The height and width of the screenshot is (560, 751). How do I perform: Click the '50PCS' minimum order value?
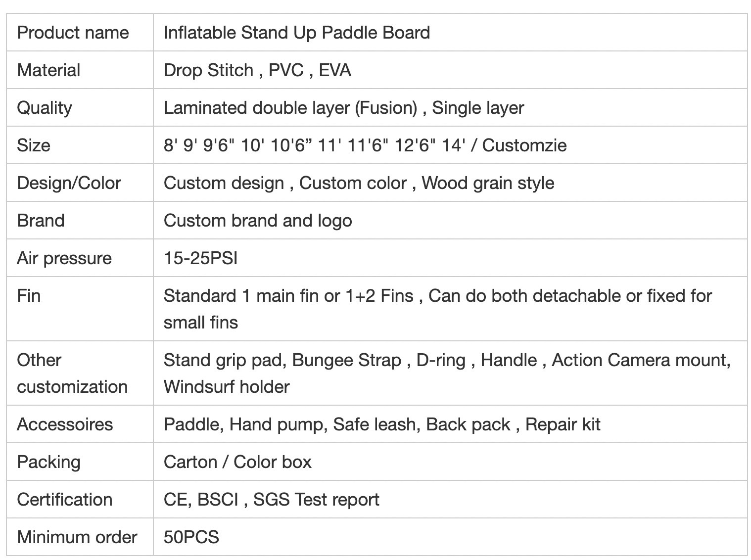pyautogui.click(x=191, y=537)
